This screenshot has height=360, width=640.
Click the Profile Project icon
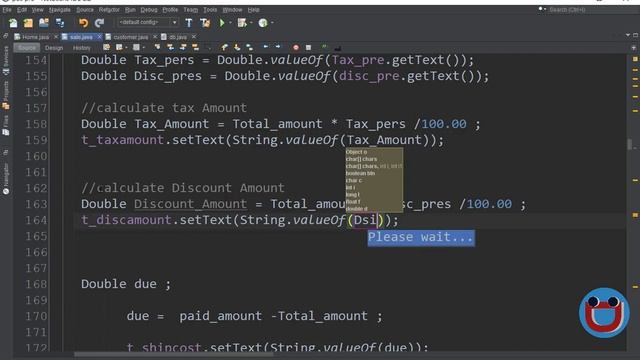click(x=263, y=23)
